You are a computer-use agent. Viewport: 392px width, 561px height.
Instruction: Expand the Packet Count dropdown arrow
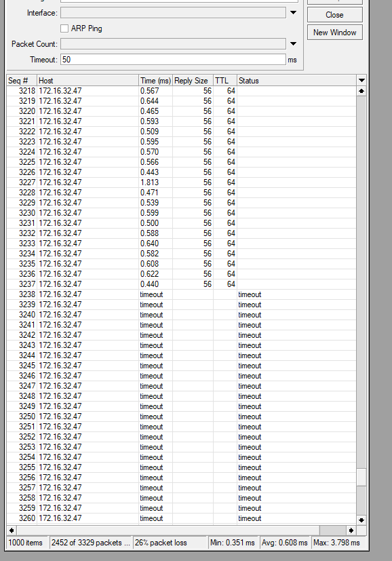(293, 44)
